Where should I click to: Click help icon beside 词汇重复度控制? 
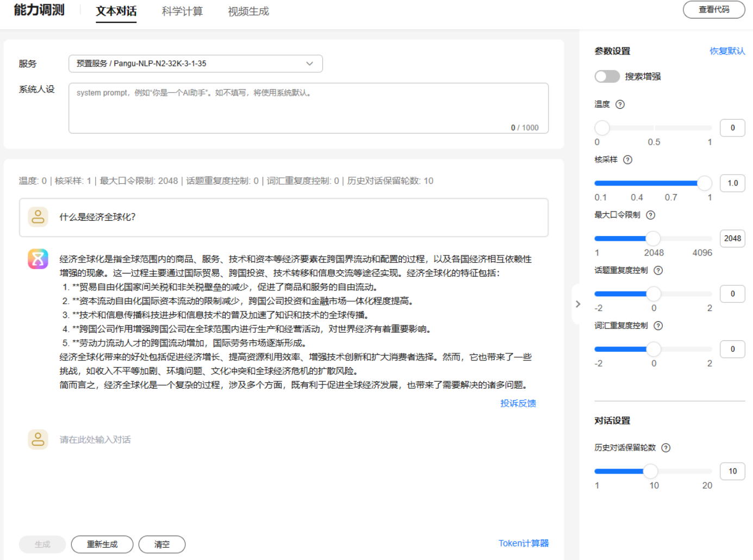[658, 326]
